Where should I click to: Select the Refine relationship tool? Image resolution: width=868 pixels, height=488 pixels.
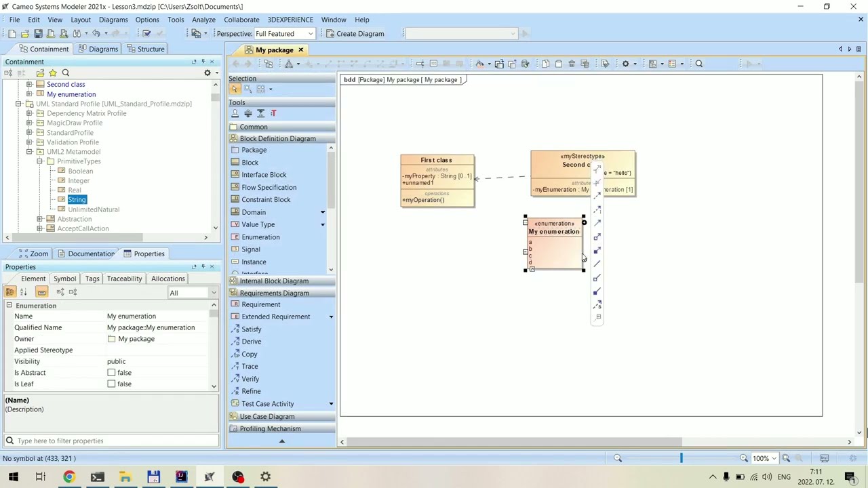(x=251, y=391)
